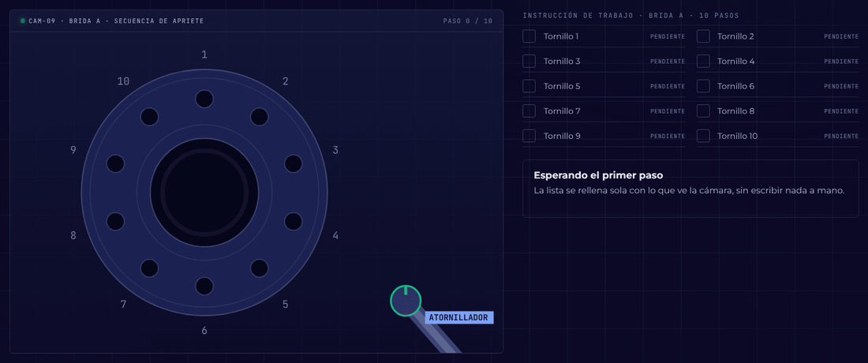This screenshot has width=868, height=363.
Task: Check the Tornillo 6 checkbox
Action: [703, 86]
